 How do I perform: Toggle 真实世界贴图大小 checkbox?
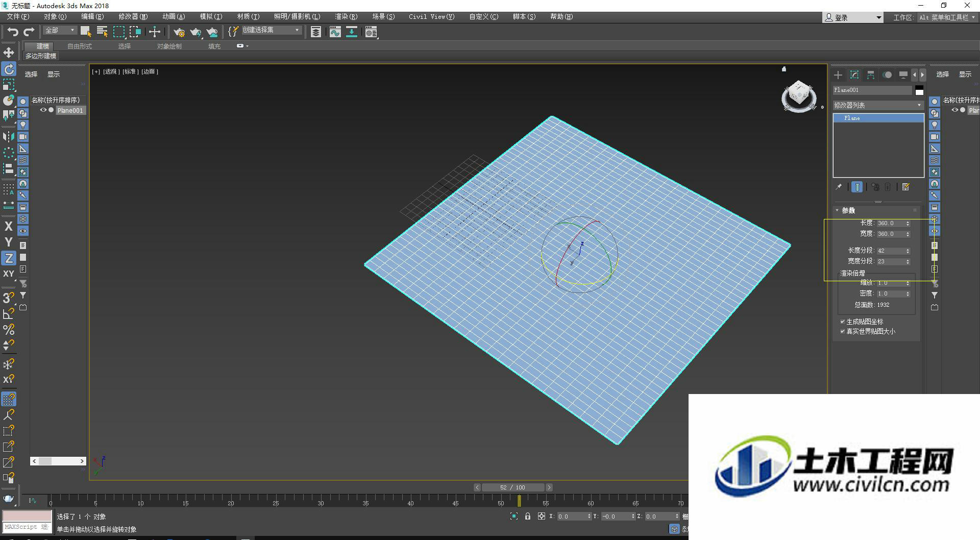coord(842,331)
